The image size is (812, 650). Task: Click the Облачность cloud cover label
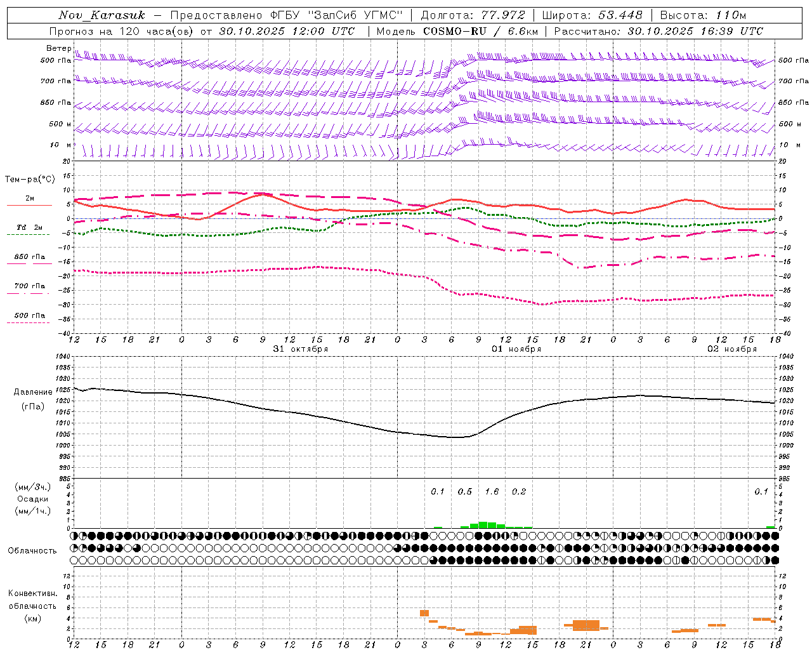coord(32,550)
